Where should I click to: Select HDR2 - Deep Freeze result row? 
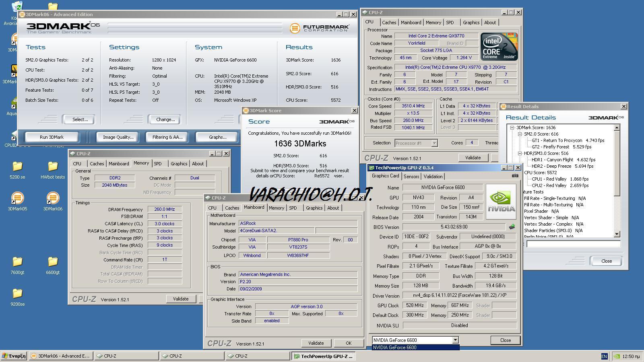(562, 166)
